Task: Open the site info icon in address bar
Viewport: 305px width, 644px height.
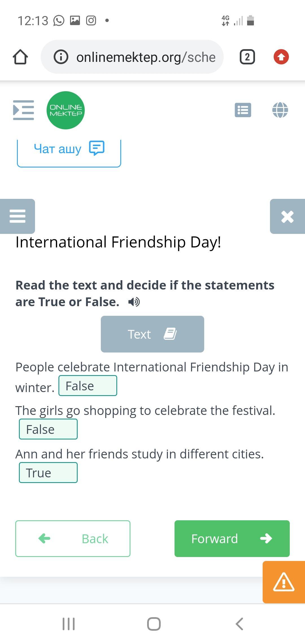Action: [x=61, y=57]
